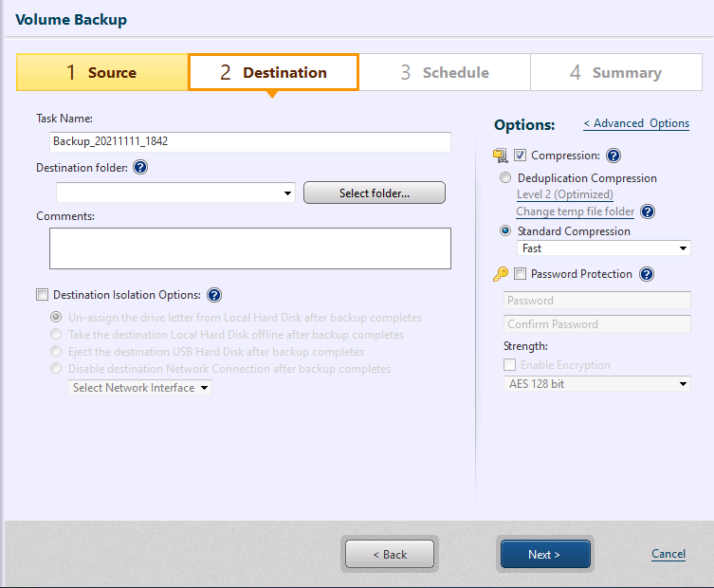This screenshot has height=588, width=714.
Task: Open the Destination folder dropdown
Action: (x=288, y=193)
